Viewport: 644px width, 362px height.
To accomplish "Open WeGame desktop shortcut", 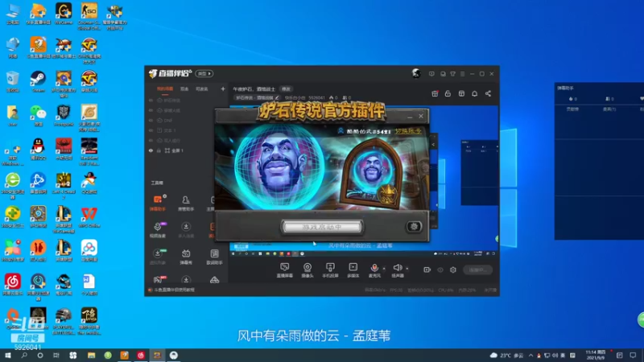I will [64, 14].
